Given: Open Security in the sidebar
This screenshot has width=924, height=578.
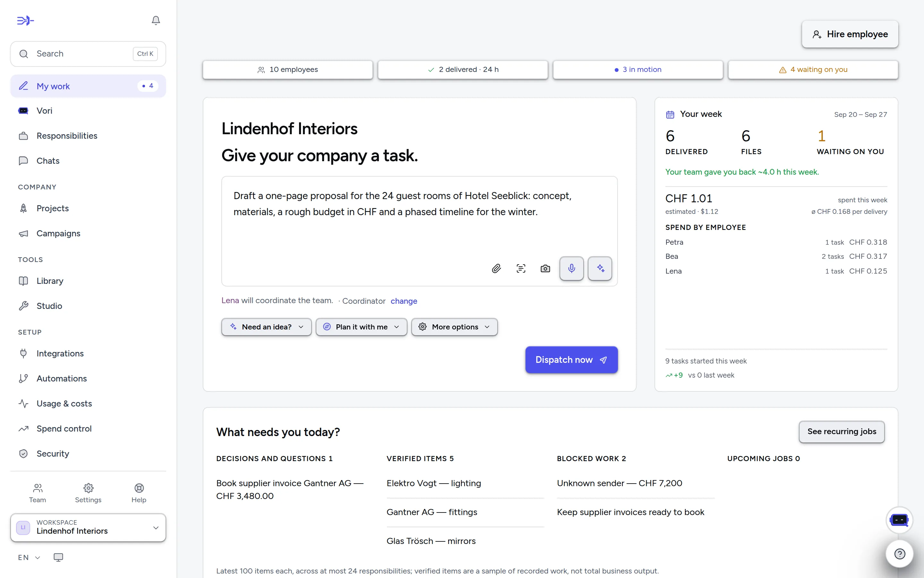Looking at the screenshot, I should coord(88,454).
